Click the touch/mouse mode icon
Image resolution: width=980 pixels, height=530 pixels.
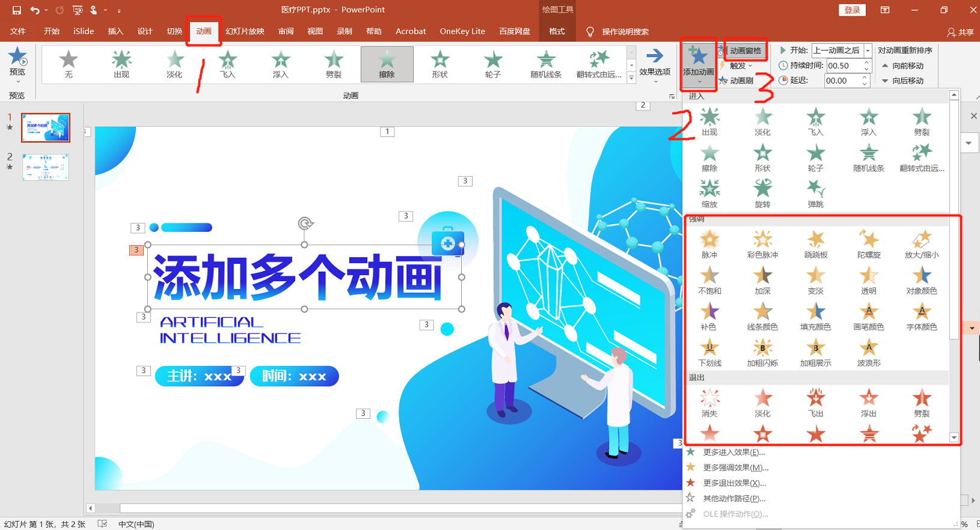(93, 10)
